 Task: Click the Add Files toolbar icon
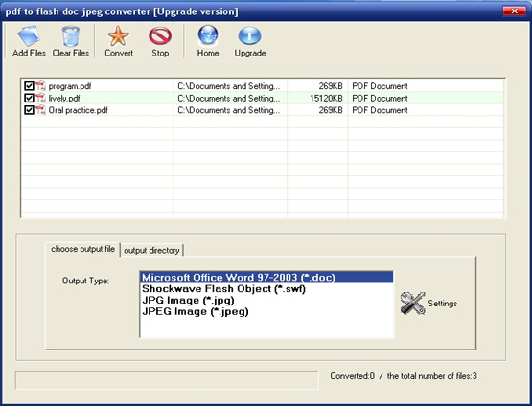29,35
